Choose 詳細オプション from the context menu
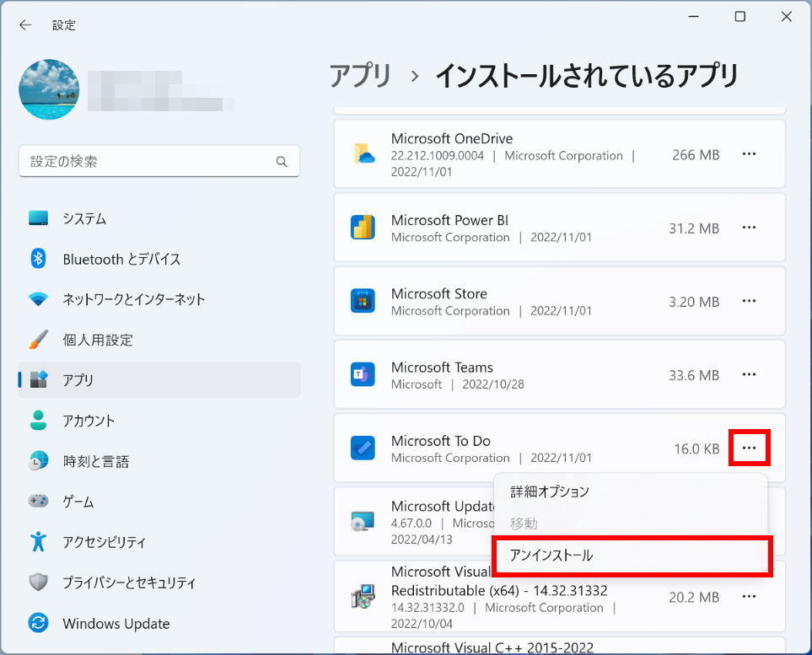The image size is (812, 655). click(630, 491)
